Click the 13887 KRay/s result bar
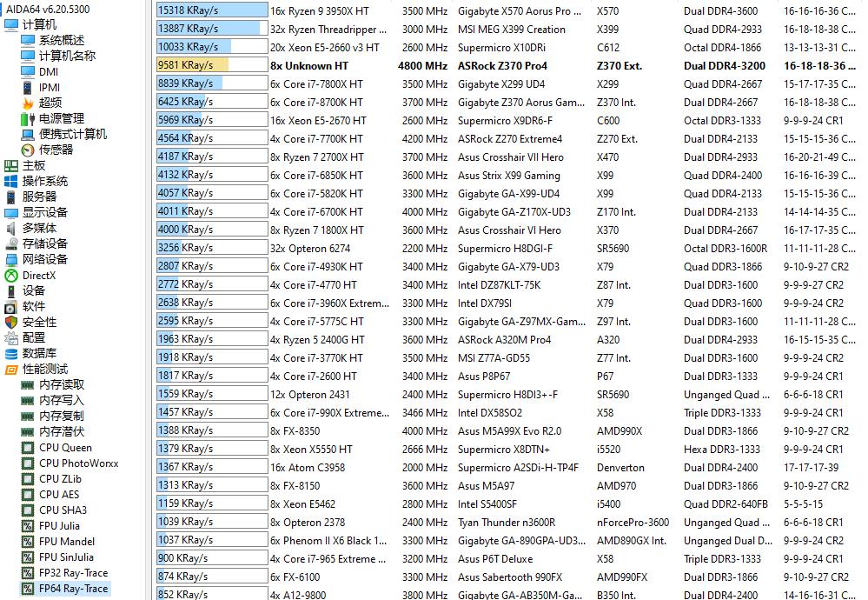The height and width of the screenshot is (600, 868). pos(213,29)
